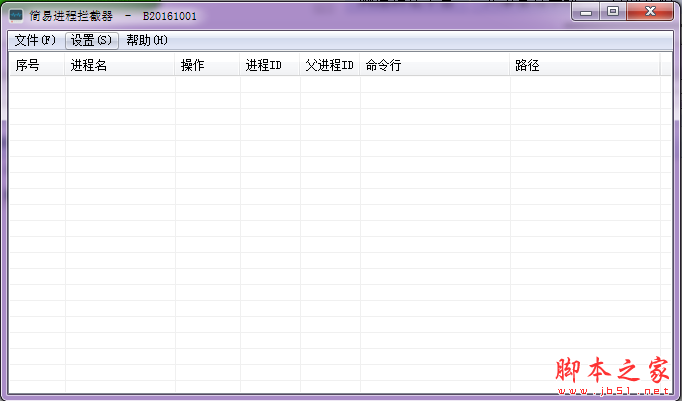Sort by the 进程名 column header
Viewport: 682px width, 402px height.
click(120, 65)
